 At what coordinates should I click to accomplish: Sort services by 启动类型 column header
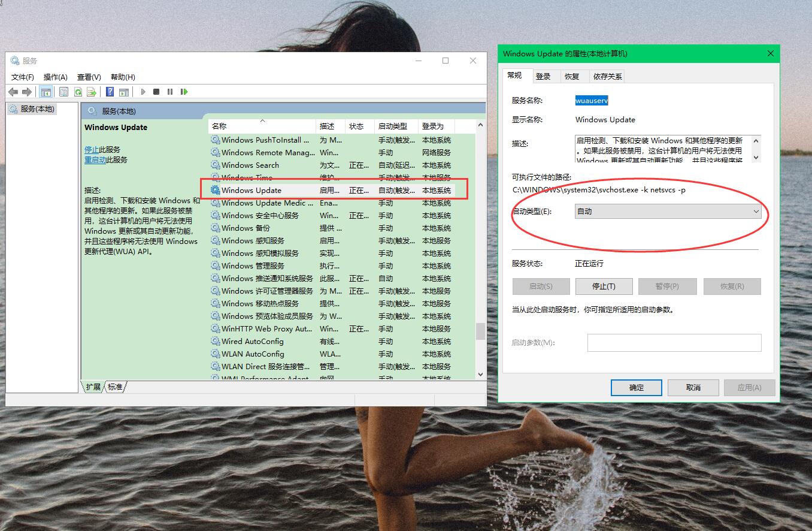[x=396, y=126]
